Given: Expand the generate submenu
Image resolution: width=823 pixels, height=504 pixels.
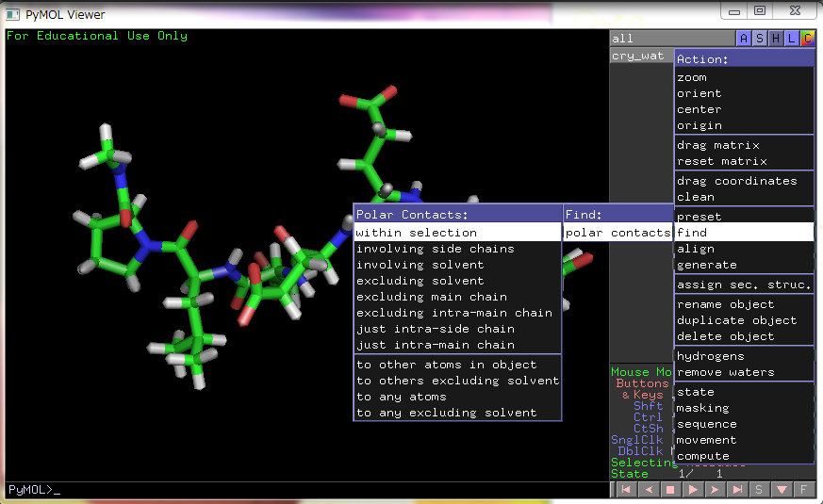Looking at the screenshot, I should click(744, 265).
